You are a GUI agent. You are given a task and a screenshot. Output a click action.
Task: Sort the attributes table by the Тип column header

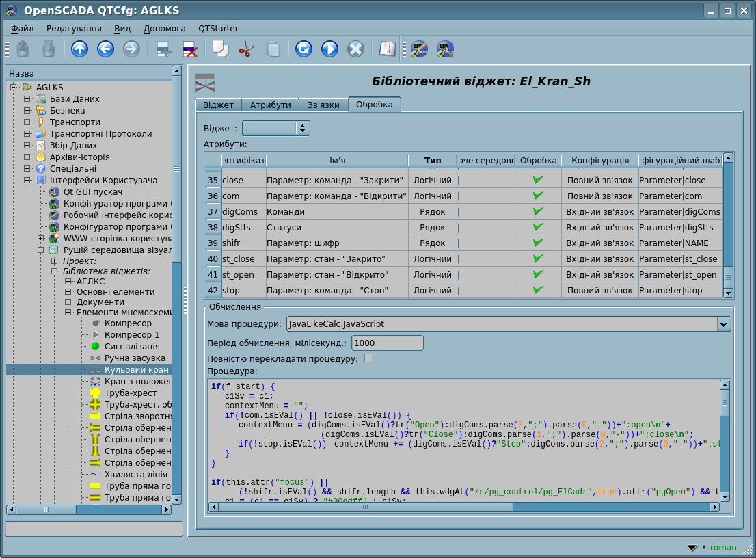[x=433, y=160]
